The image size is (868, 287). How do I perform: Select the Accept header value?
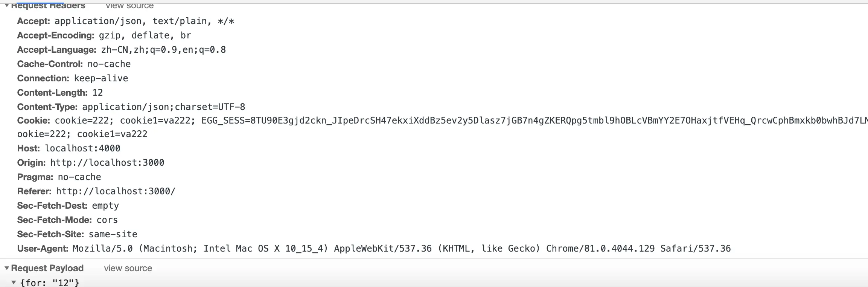click(x=144, y=21)
